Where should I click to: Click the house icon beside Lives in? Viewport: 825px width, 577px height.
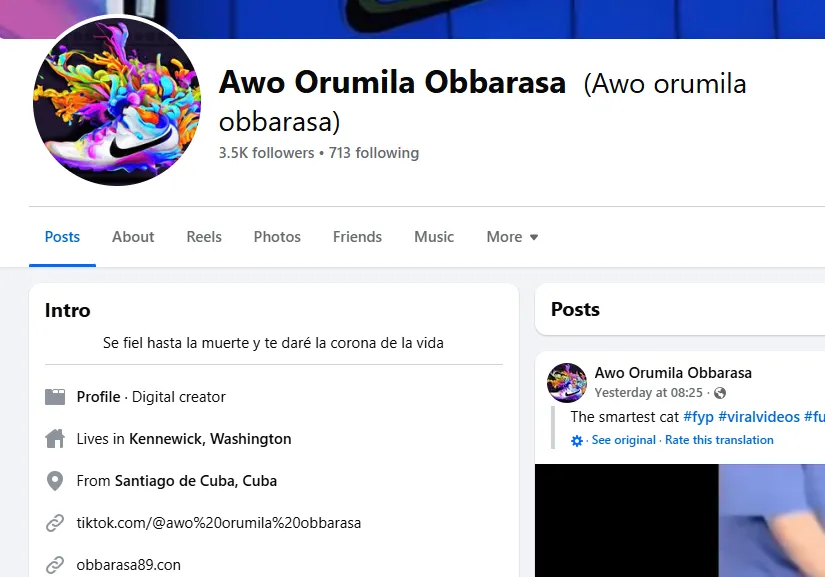click(x=55, y=439)
